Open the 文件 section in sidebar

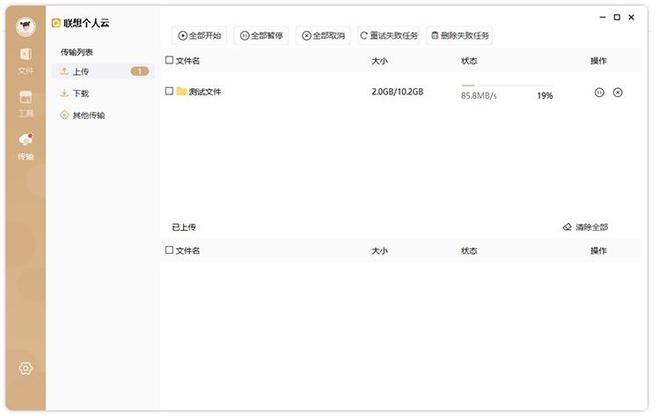click(25, 59)
